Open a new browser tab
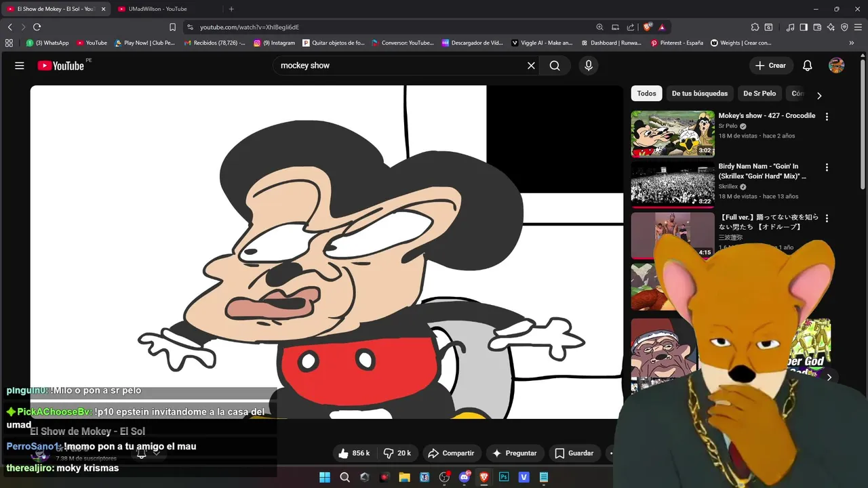Viewport: 868px width, 488px height. pyautogui.click(x=231, y=9)
